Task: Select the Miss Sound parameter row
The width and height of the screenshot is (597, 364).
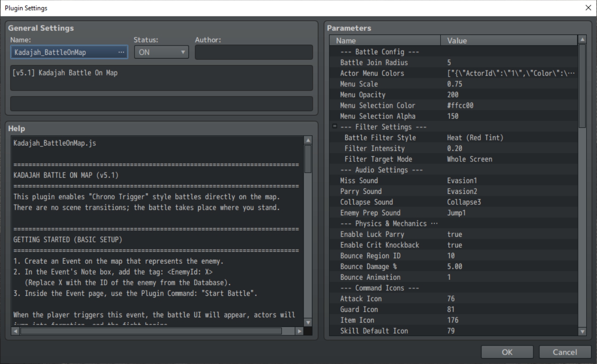Action: [x=454, y=181]
